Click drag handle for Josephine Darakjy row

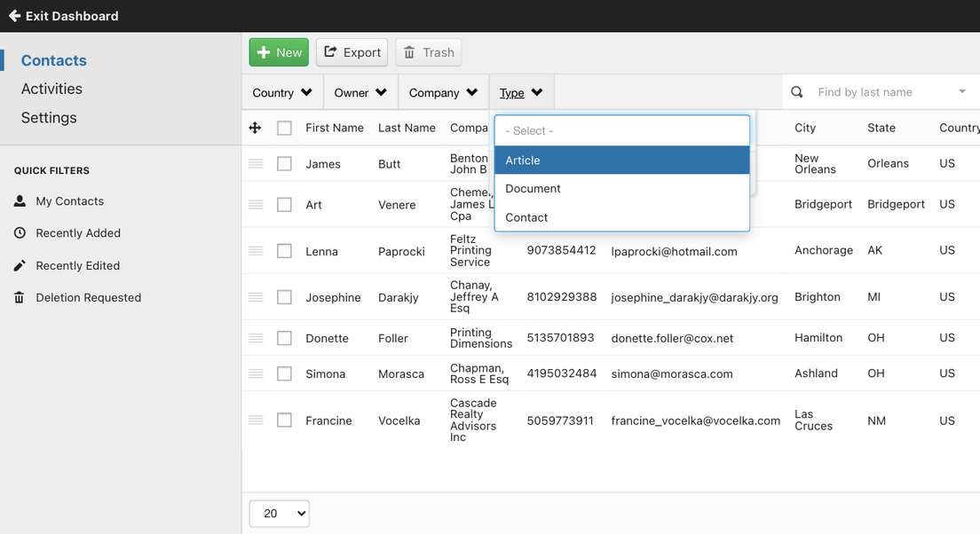pos(256,296)
